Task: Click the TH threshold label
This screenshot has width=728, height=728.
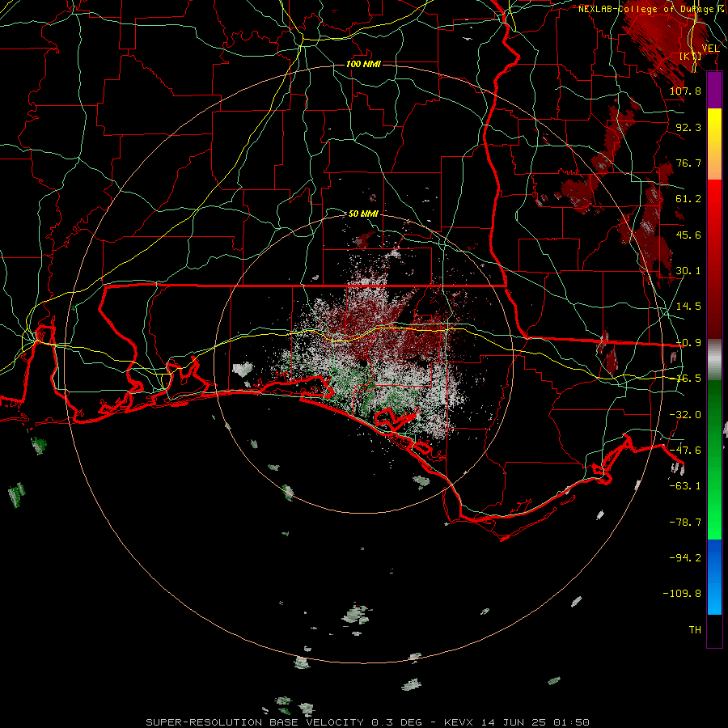Action: tap(695, 630)
